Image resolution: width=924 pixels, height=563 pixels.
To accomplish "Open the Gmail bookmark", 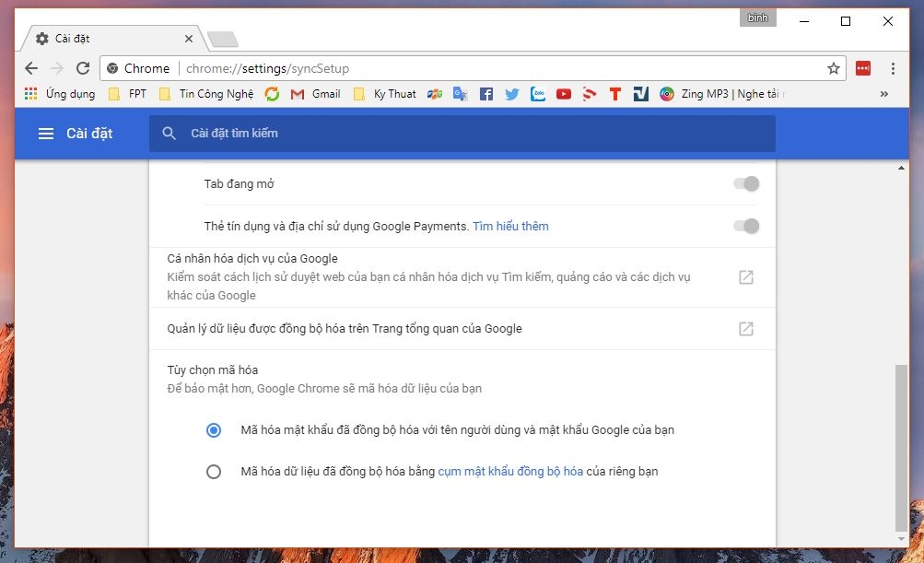I will point(315,94).
